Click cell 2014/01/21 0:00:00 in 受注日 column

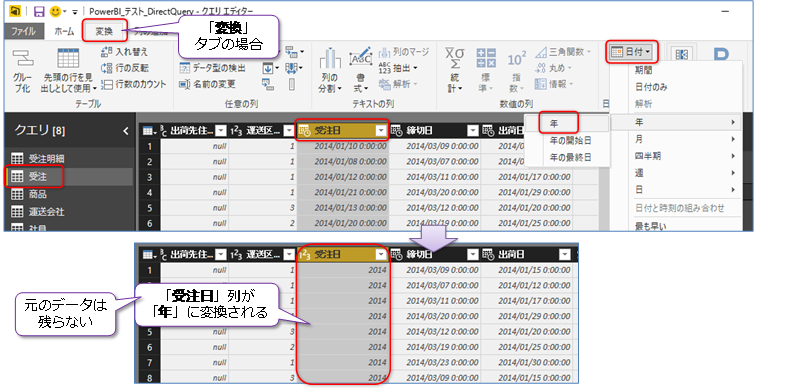(x=343, y=192)
